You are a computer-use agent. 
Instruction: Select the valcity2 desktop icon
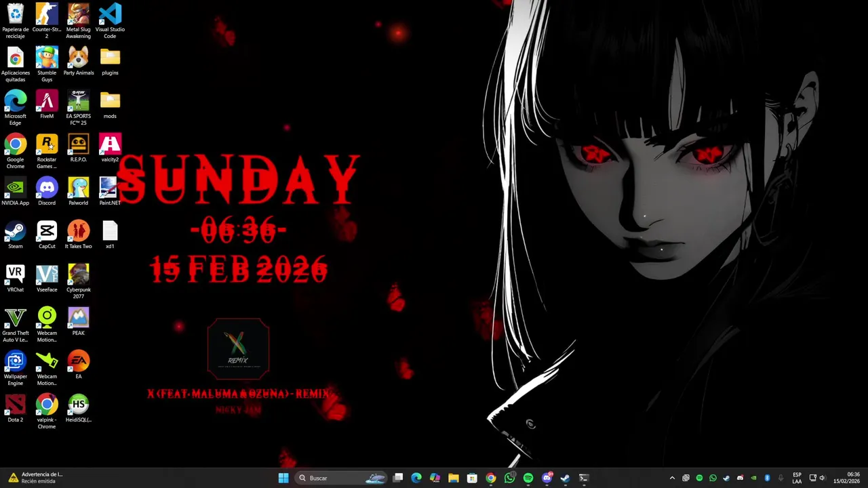110,148
